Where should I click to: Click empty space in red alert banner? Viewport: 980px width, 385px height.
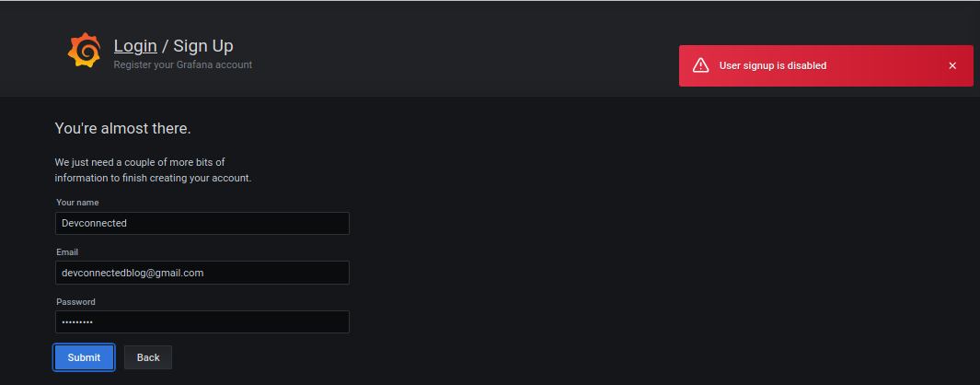pos(887,65)
